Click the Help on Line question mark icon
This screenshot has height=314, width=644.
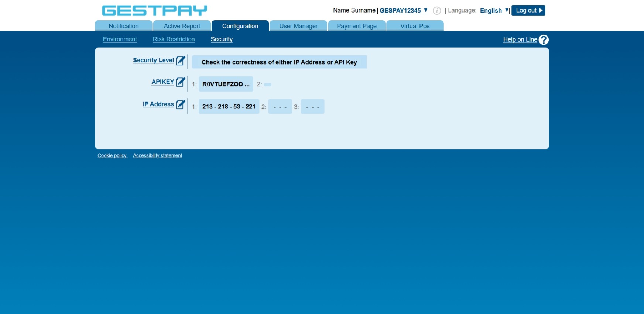[x=544, y=39]
